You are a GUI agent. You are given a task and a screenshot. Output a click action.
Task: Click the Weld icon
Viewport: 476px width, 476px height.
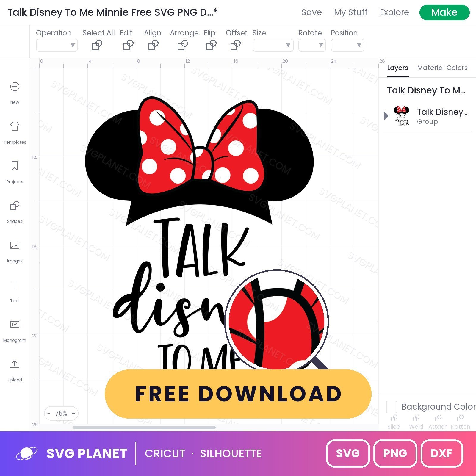click(x=416, y=418)
